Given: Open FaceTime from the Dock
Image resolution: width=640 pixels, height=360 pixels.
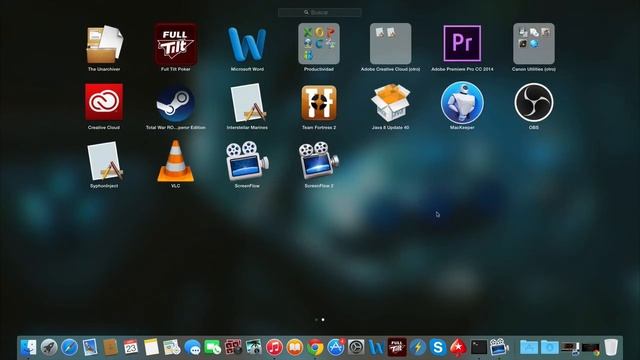Looking at the screenshot, I should (x=213, y=347).
